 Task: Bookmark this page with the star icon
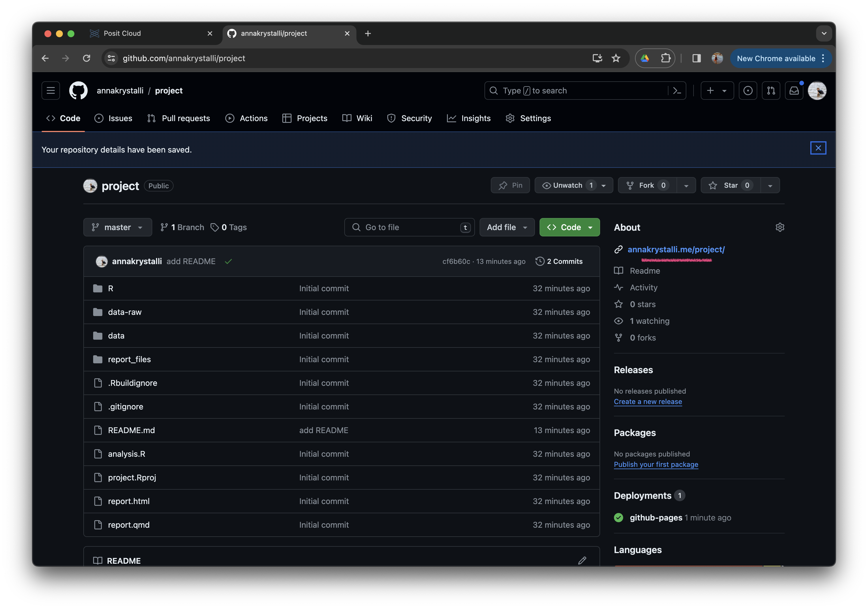point(616,58)
